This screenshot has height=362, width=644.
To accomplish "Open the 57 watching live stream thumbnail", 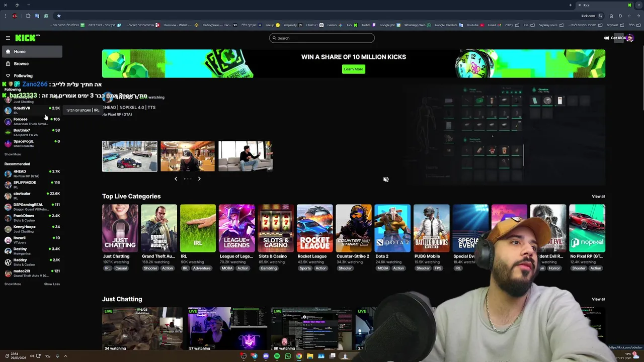I will (x=227, y=329).
